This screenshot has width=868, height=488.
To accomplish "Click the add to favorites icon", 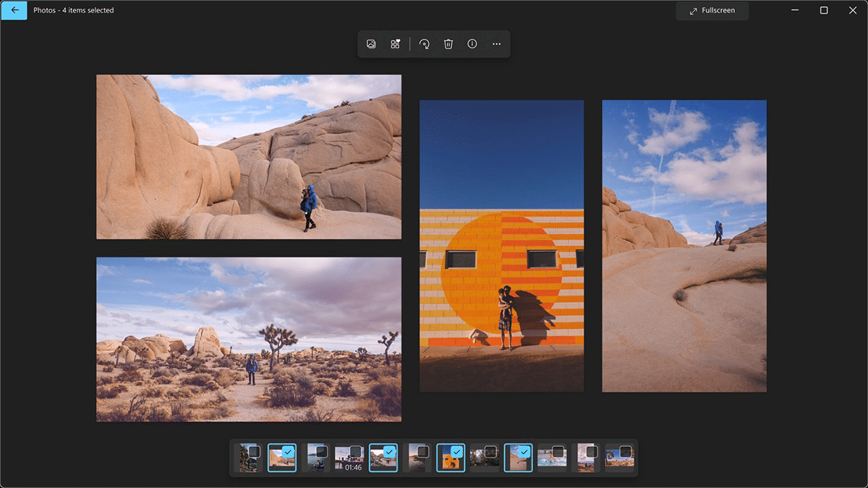I will pos(395,44).
